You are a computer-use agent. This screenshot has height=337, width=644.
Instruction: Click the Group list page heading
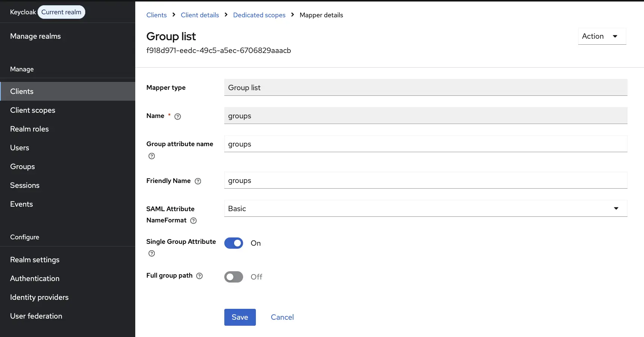(x=171, y=36)
